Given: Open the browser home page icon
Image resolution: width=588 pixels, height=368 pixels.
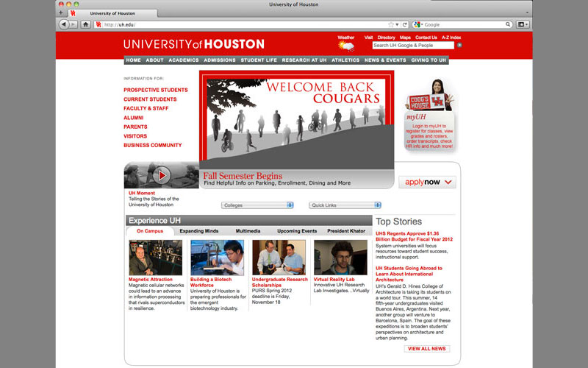Looking at the screenshot, I should pos(86,24).
